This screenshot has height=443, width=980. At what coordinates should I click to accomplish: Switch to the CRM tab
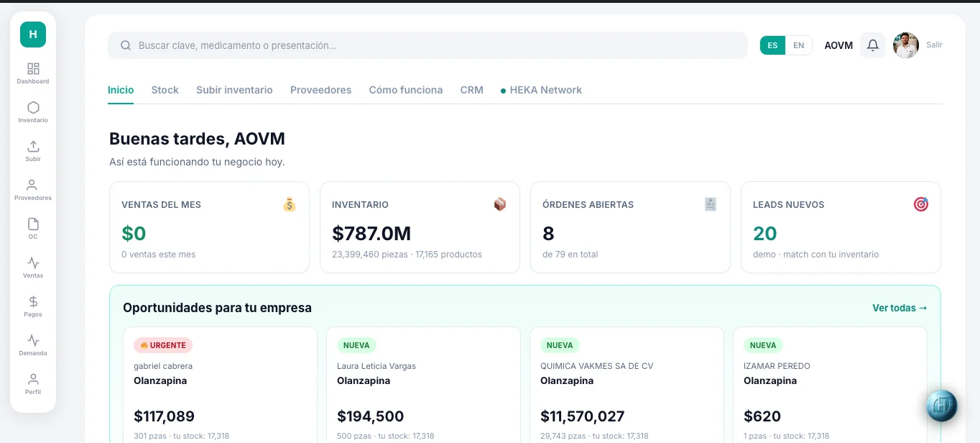pos(472,90)
